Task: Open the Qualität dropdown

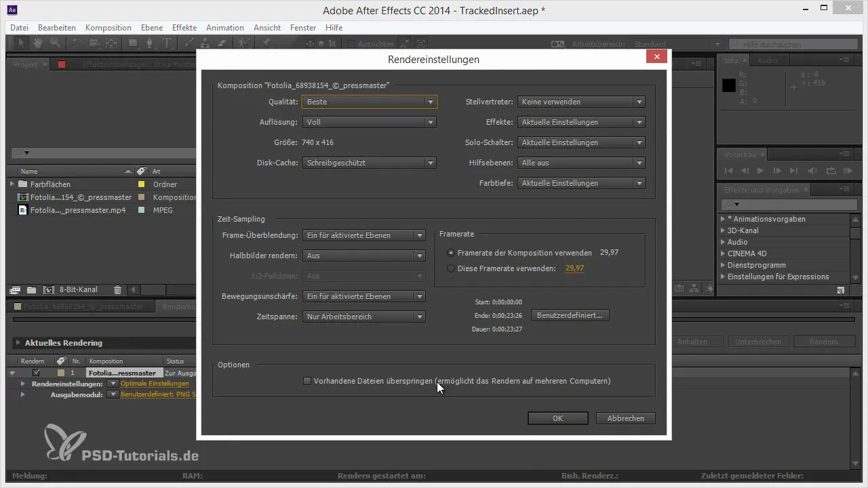Action: 370,102
